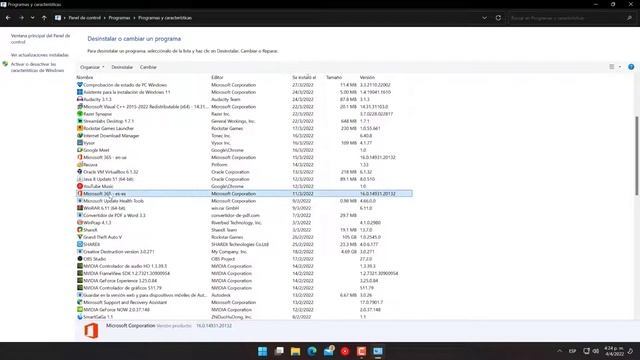
Task: Go up one folder level arrow
Action: pos(44,18)
